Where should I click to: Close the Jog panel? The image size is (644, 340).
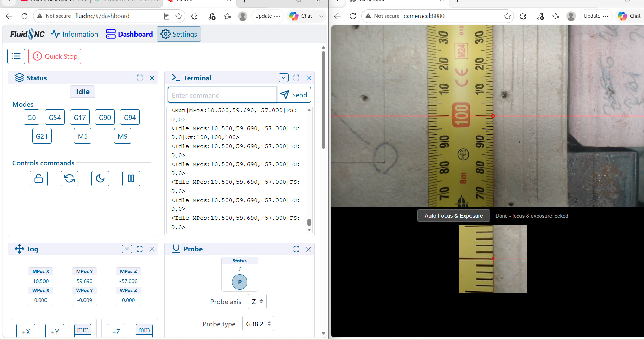point(152,249)
